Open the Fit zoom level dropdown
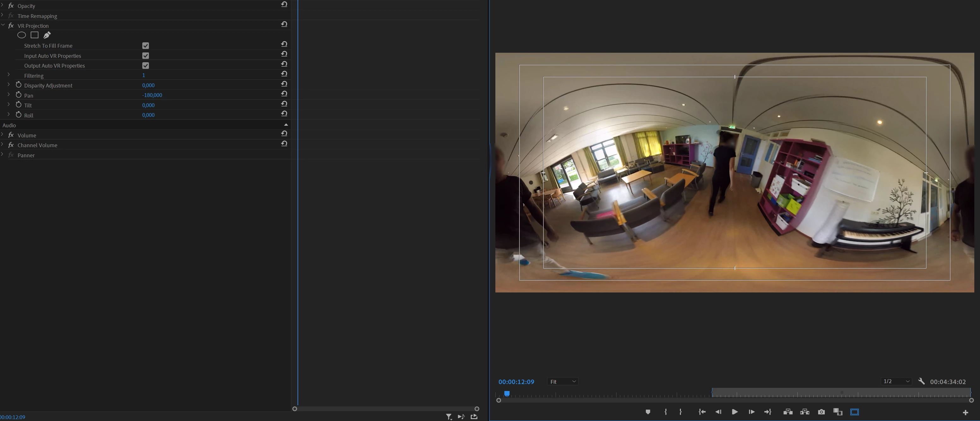Screen dimensions: 980x421 tap(563, 382)
